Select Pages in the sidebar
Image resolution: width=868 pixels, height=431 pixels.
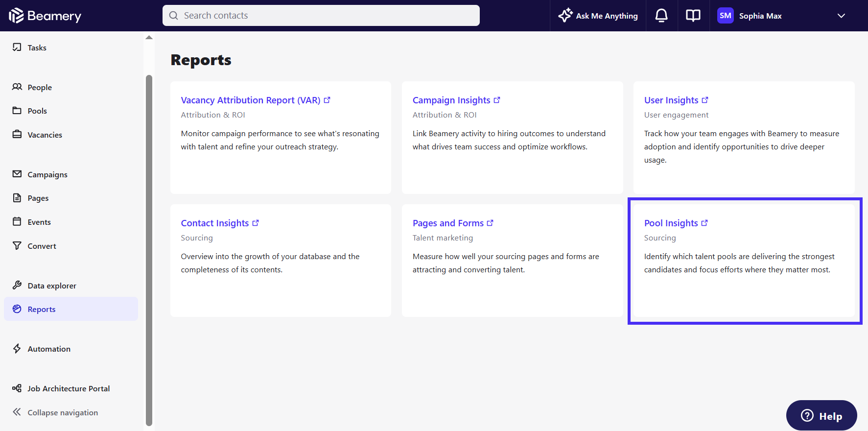tap(38, 198)
